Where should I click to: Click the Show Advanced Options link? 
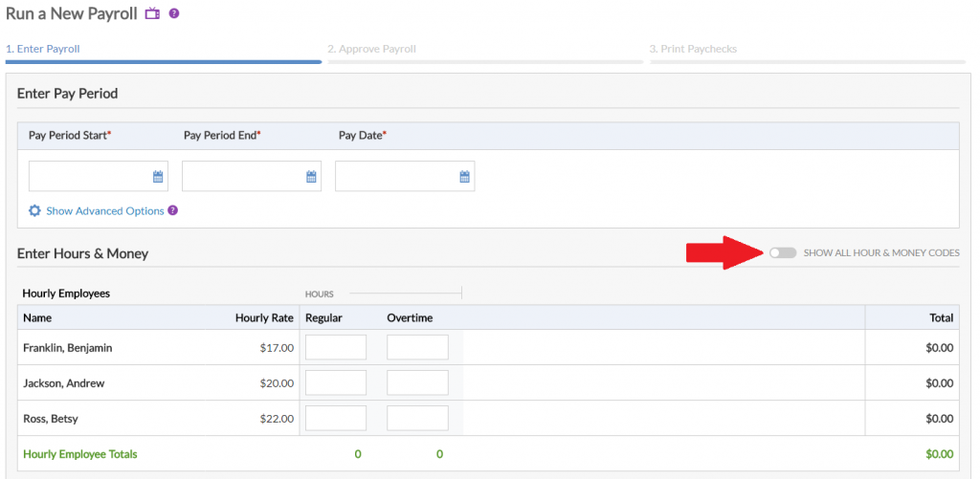(104, 211)
